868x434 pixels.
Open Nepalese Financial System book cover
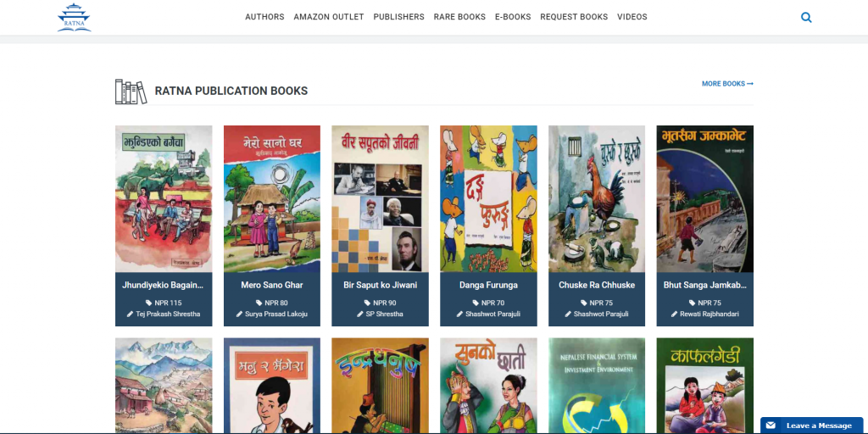tap(597, 386)
